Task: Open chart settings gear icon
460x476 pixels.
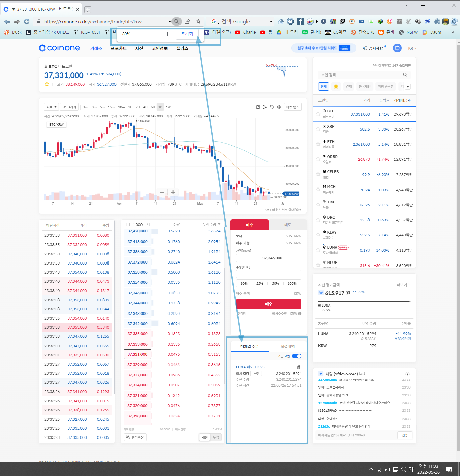Action: [279, 107]
